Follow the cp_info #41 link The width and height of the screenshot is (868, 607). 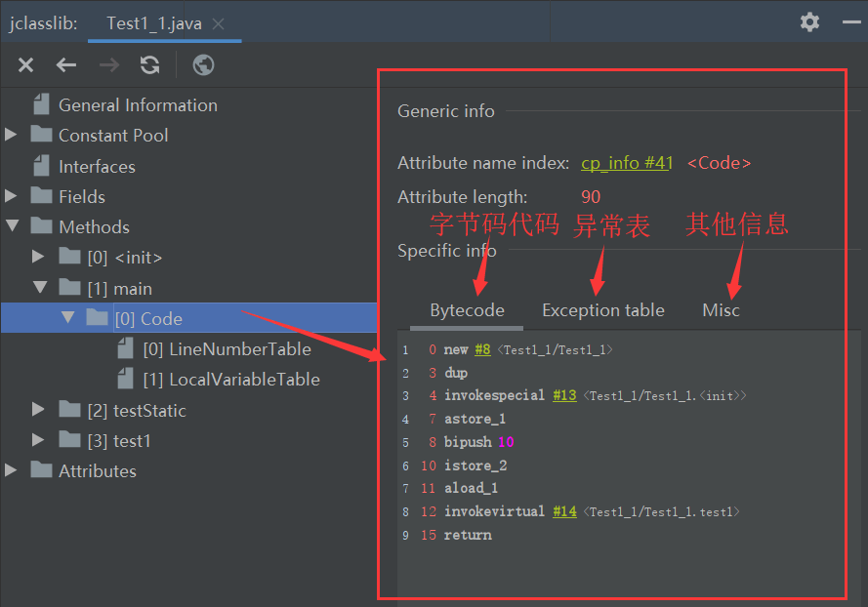pos(626,163)
